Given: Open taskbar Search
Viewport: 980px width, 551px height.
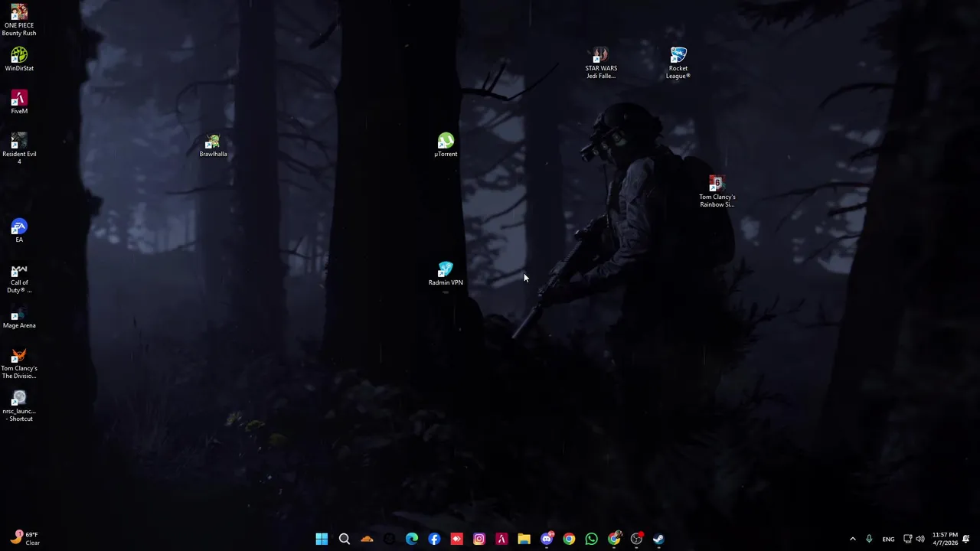Looking at the screenshot, I should [345, 539].
